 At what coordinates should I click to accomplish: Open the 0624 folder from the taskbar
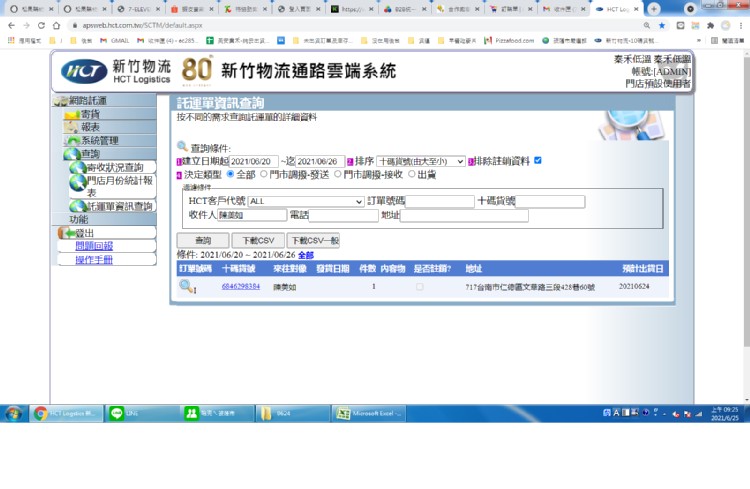[x=293, y=413]
